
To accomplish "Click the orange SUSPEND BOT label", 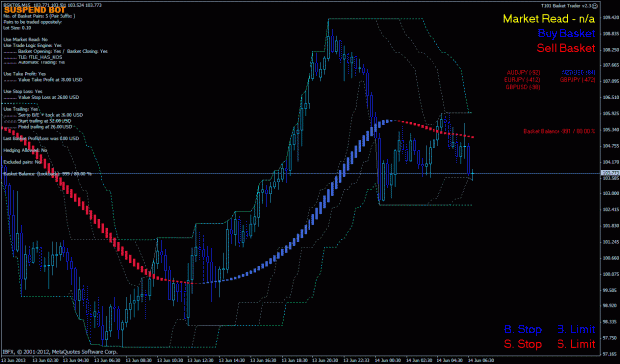I will pos(35,10).
